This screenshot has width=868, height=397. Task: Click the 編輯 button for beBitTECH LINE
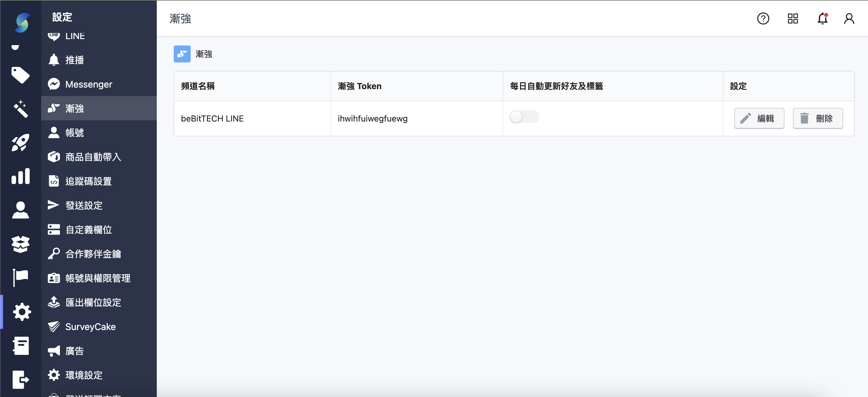pyautogui.click(x=759, y=118)
